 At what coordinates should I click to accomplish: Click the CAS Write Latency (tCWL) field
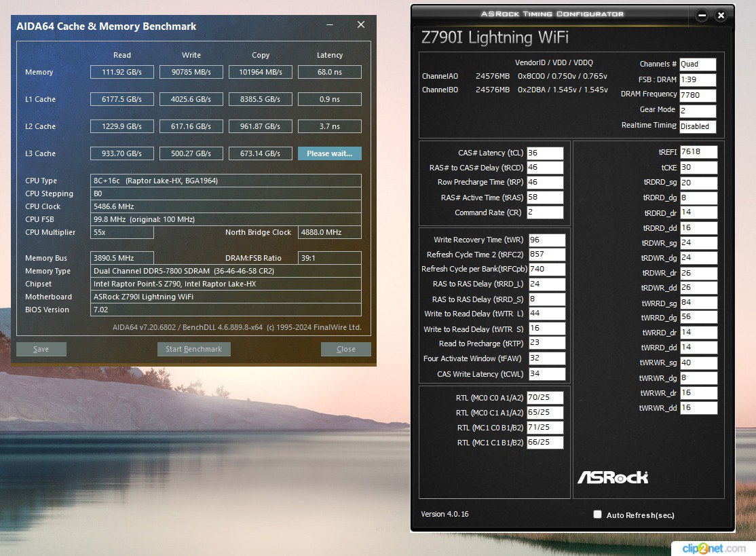pyautogui.click(x=547, y=373)
